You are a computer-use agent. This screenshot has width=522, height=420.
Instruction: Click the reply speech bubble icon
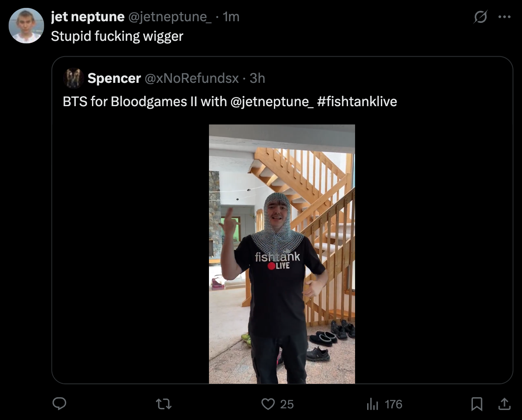pos(60,404)
